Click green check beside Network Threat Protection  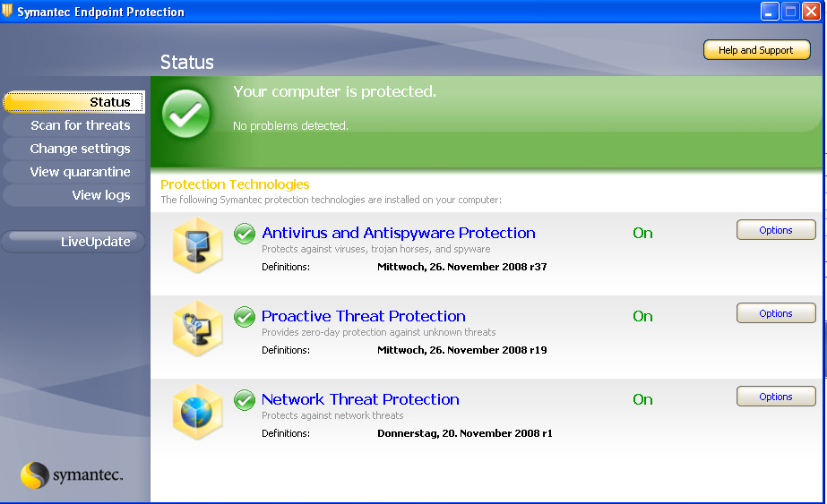coord(245,400)
